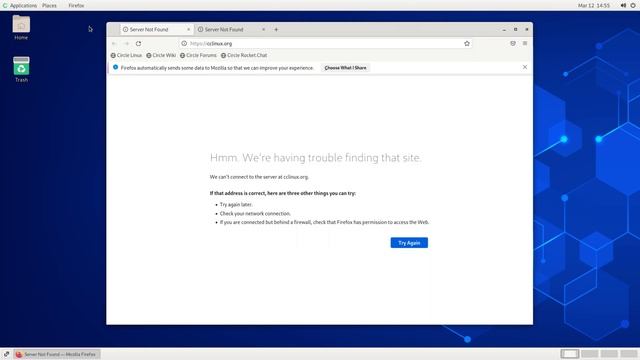Open the Firefox hamburger menu
Screen dimensions: 640x360
(525, 43)
